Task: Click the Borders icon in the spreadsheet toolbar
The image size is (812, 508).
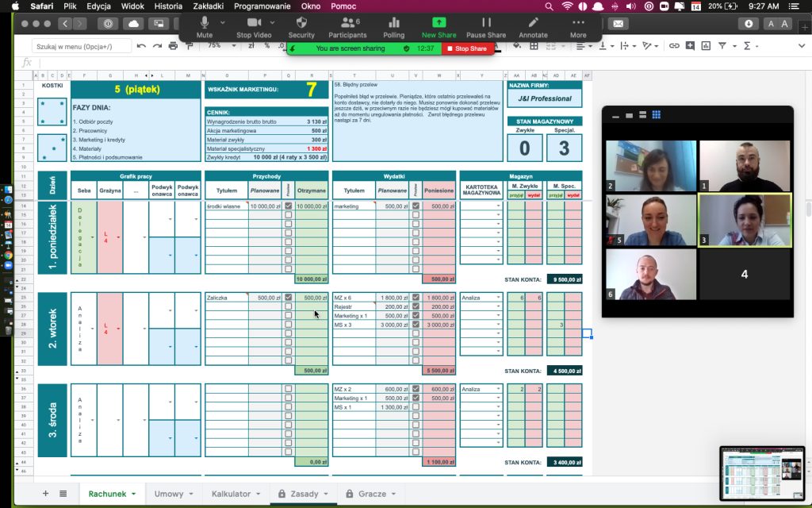Action: pyautogui.click(x=533, y=46)
